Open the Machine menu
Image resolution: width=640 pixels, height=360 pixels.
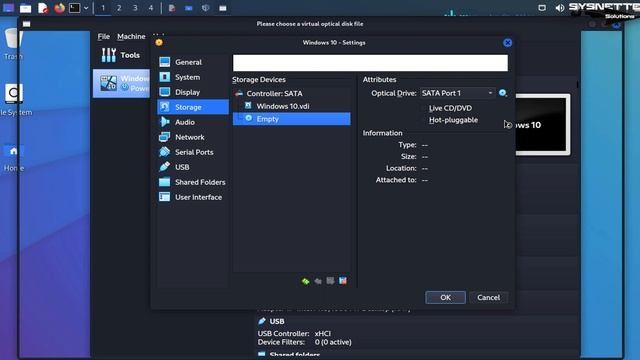click(x=131, y=36)
